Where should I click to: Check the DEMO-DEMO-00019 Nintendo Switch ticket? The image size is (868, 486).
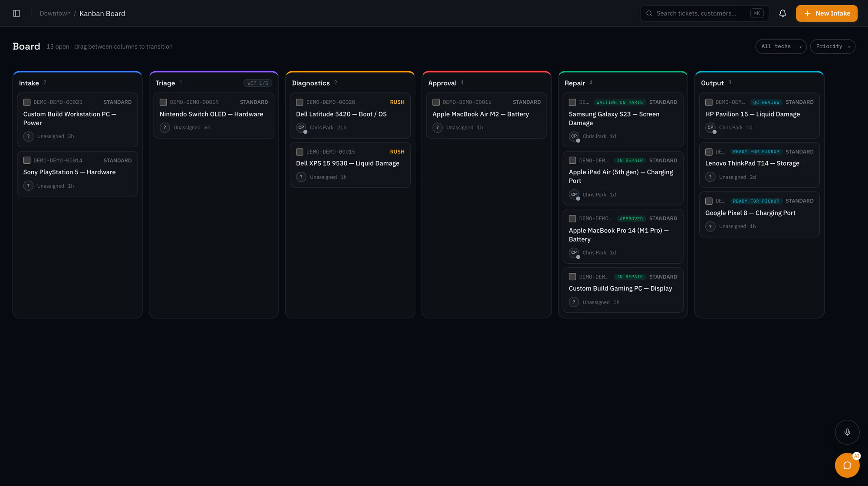pos(163,102)
